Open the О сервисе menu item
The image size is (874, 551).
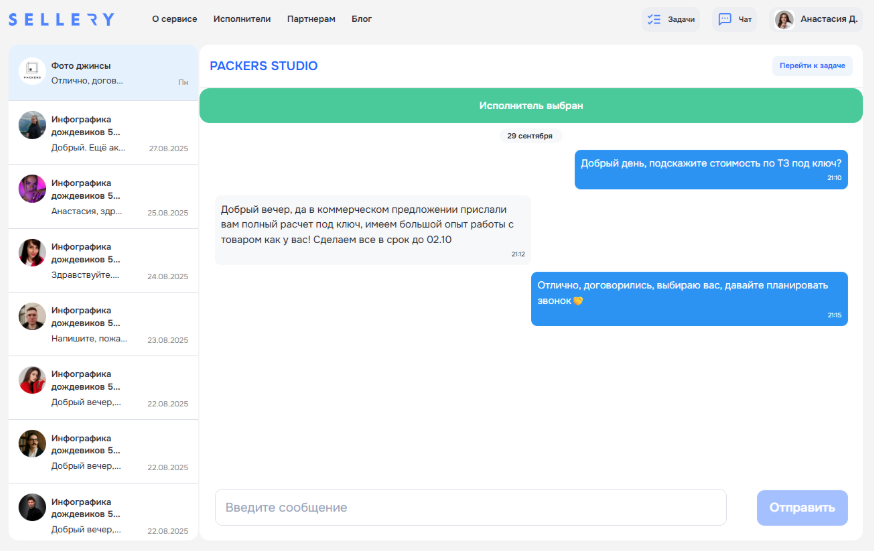tap(174, 19)
